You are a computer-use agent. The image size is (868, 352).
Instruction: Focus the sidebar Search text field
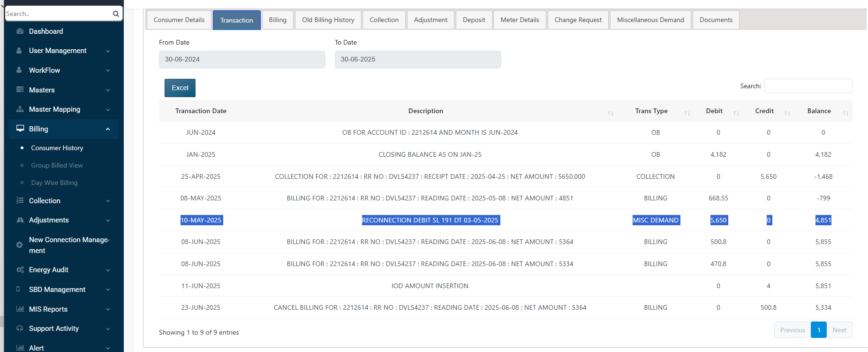(x=58, y=14)
